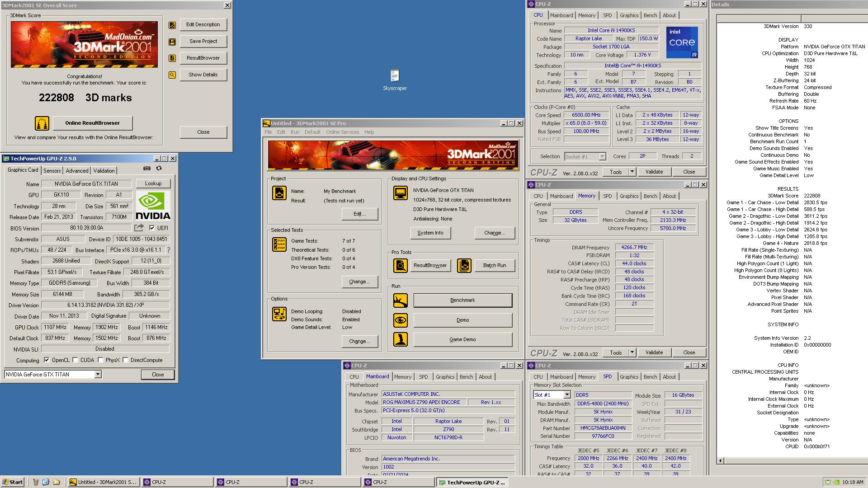
Task: Click the Edit Description icon in score window
Action: (172, 25)
